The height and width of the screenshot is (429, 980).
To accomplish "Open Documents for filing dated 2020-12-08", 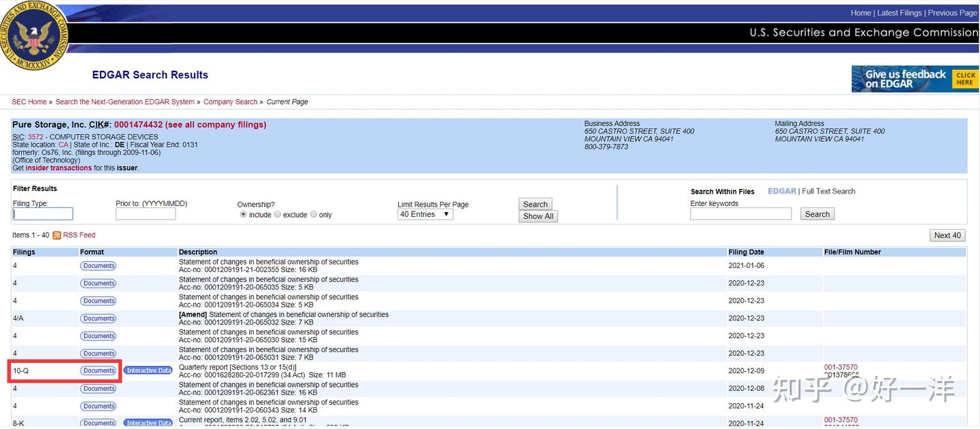I will click(x=98, y=389).
